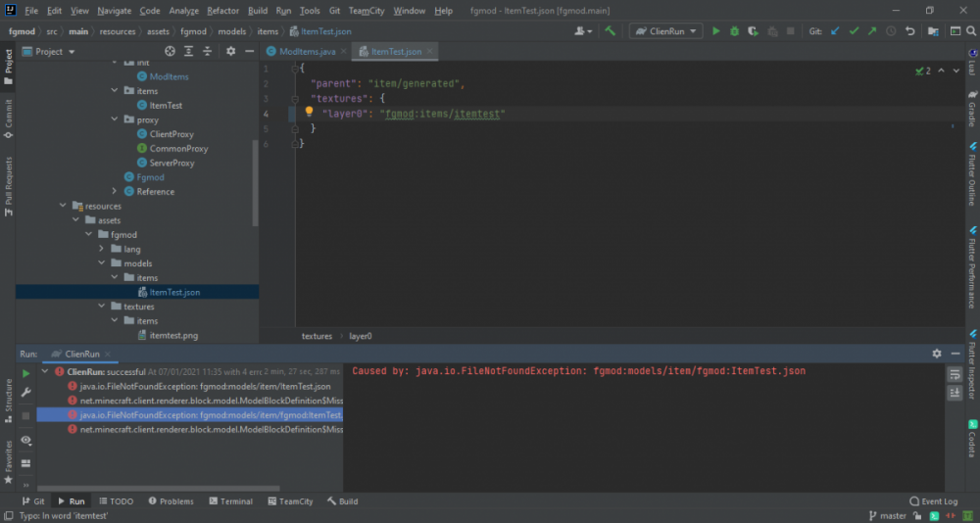Click the wrench icon in Run panel
The height and width of the screenshot is (523, 980).
coord(25,393)
